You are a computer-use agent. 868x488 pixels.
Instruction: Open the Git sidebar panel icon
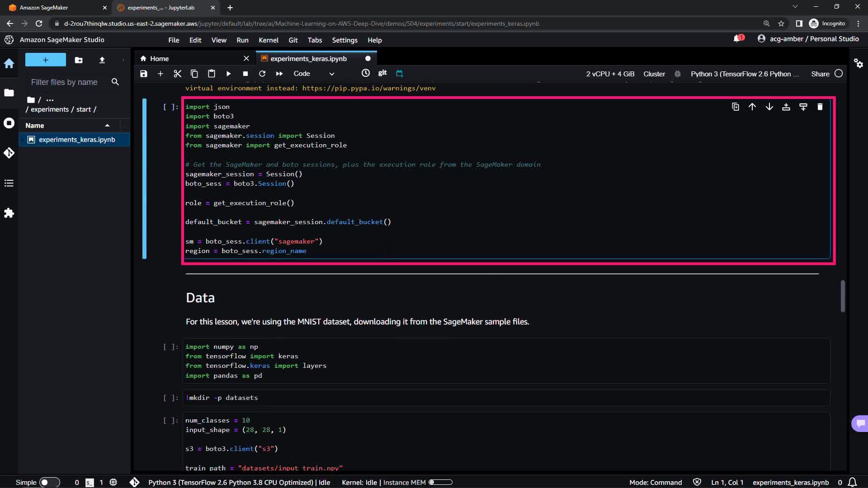(9, 153)
